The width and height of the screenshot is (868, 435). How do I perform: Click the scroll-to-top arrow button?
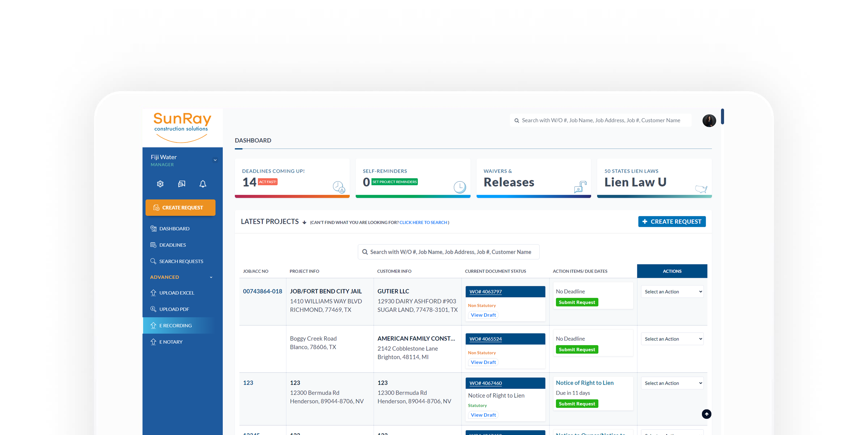tap(706, 414)
